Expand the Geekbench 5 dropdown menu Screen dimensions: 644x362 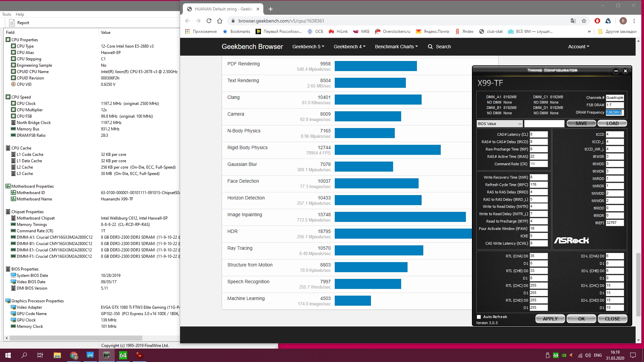coord(308,47)
